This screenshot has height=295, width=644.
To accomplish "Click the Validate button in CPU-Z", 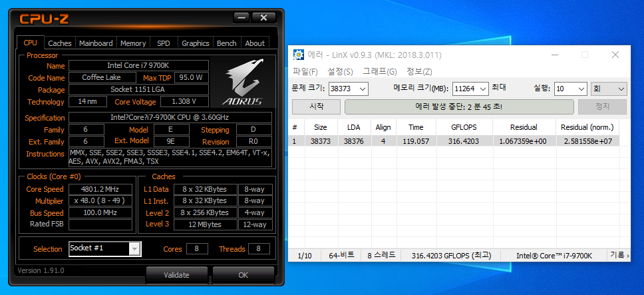I will [x=176, y=275].
